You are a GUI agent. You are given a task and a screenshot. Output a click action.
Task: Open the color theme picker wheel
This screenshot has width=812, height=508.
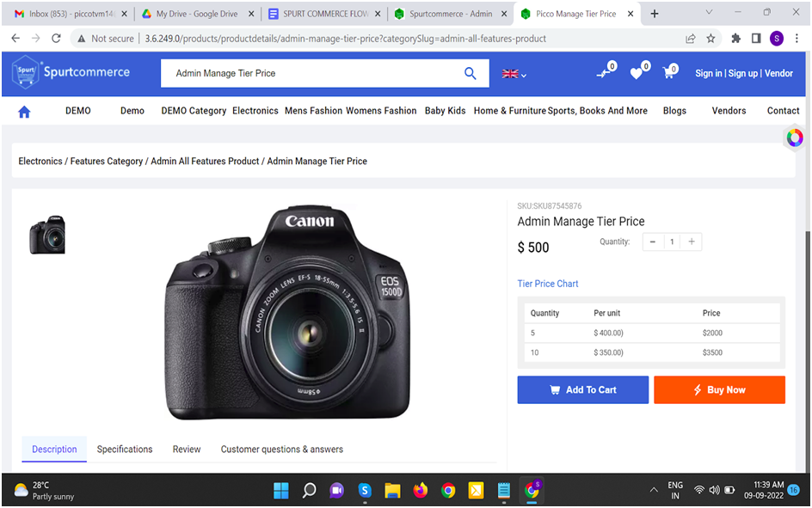pyautogui.click(x=795, y=138)
